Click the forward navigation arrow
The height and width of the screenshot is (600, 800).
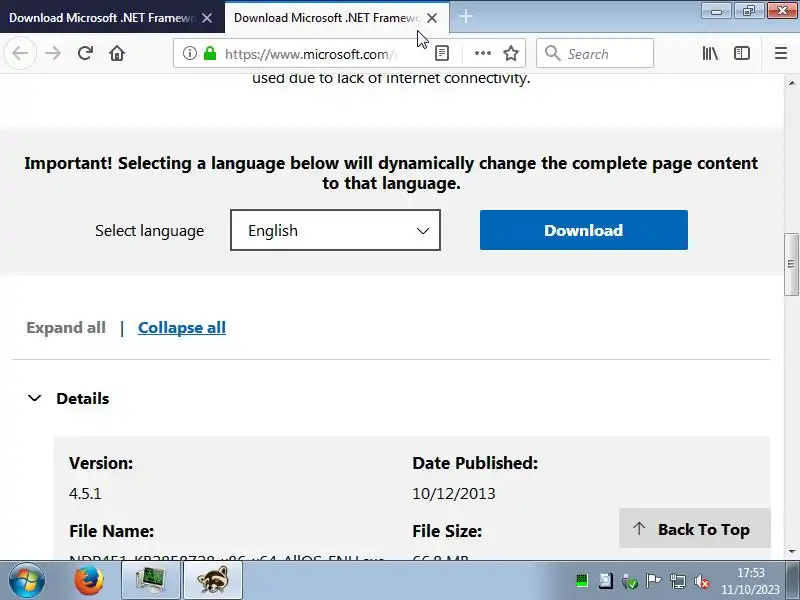(53, 53)
